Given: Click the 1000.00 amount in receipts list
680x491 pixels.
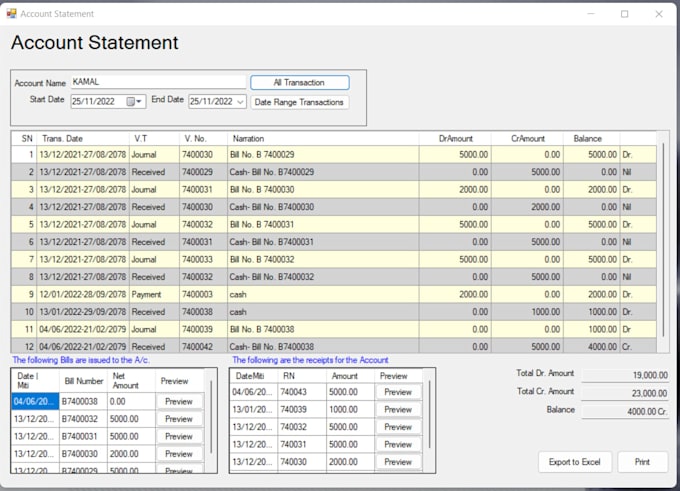Looking at the screenshot, I should [350, 409].
